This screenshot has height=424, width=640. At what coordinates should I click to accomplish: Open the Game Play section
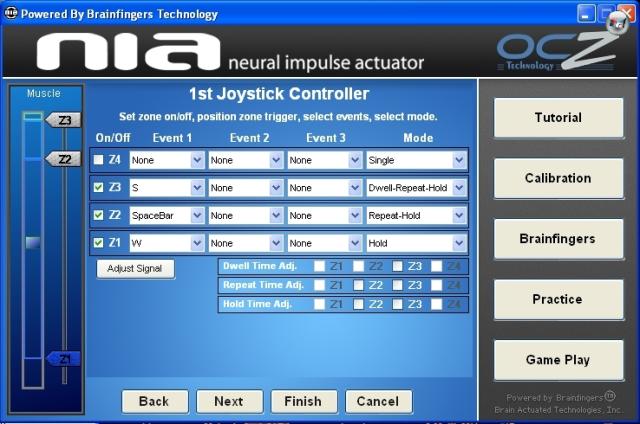[x=558, y=360]
